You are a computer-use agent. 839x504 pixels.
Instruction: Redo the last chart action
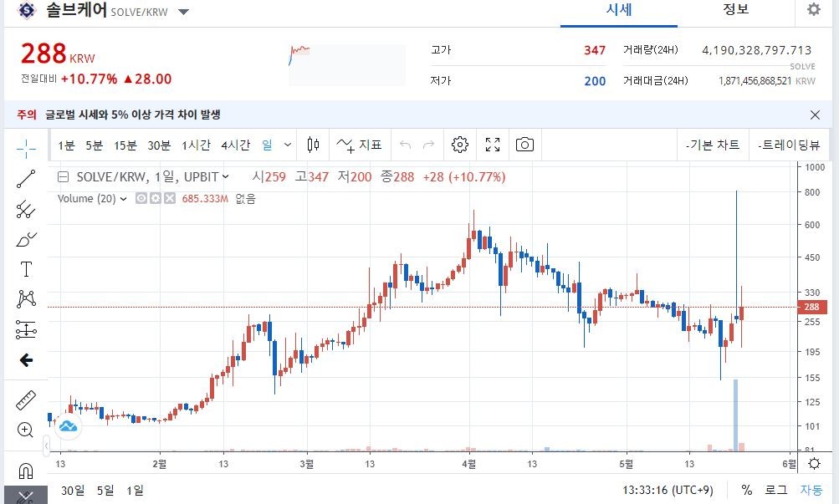click(428, 145)
